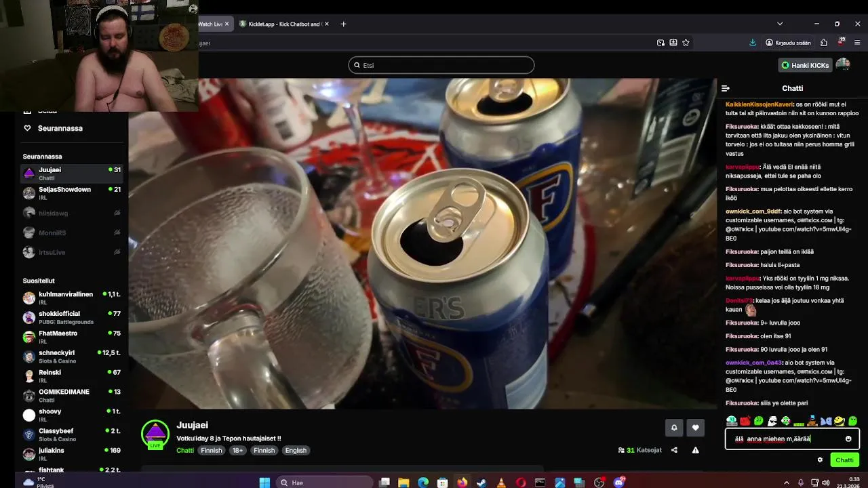Open Firefox downloads panel
Screen dimensions: 868x488
tap(753, 43)
